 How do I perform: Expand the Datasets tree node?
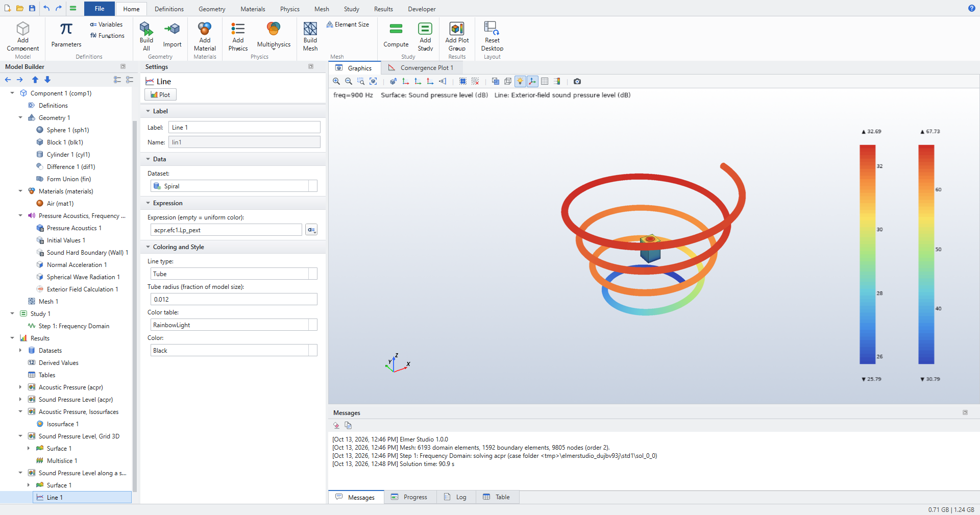[20, 351]
